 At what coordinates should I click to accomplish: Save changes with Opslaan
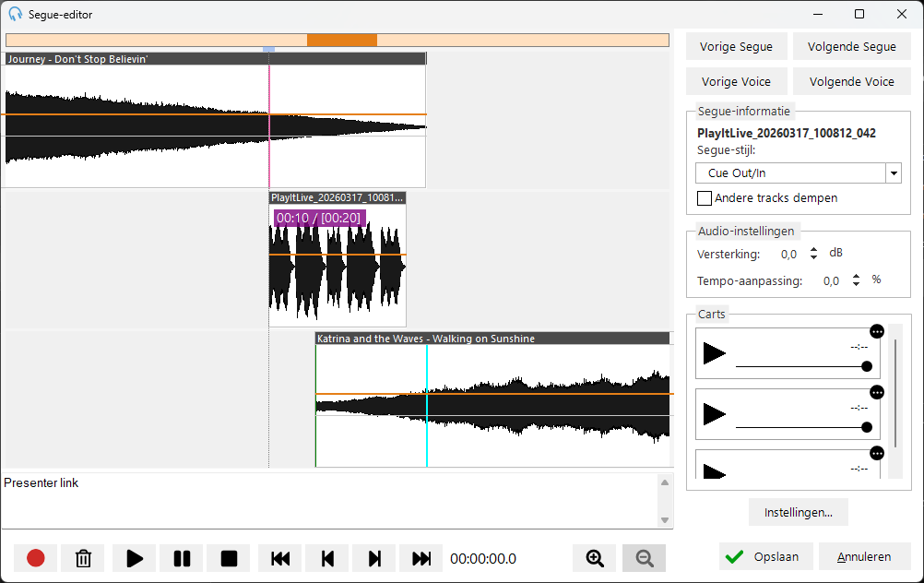click(x=766, y=556)
